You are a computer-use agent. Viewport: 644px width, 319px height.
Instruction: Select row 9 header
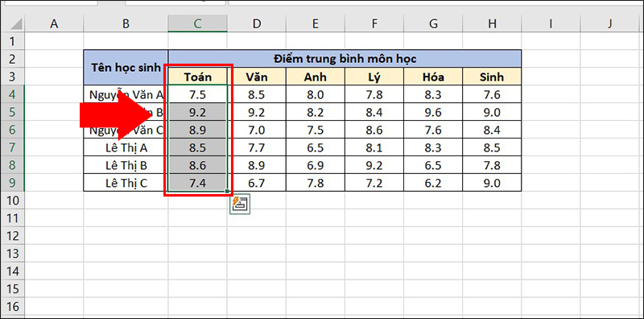click(13, 183)
